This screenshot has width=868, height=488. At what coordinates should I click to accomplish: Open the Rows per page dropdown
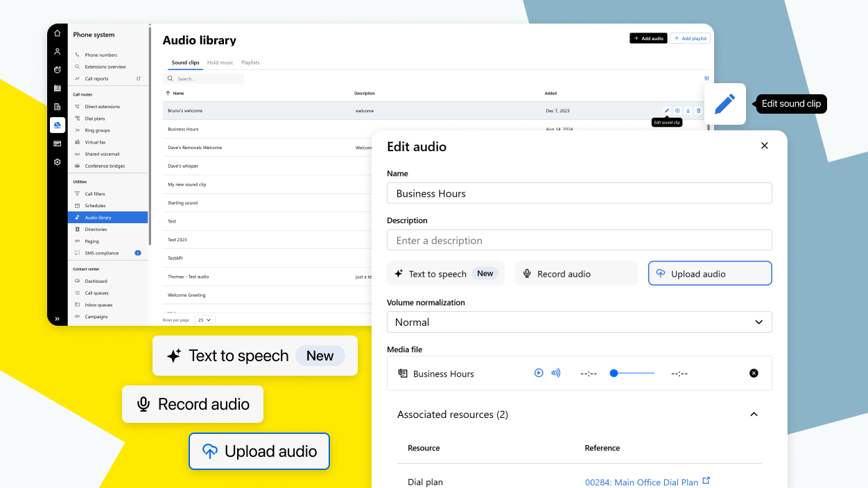coord(205,320)
